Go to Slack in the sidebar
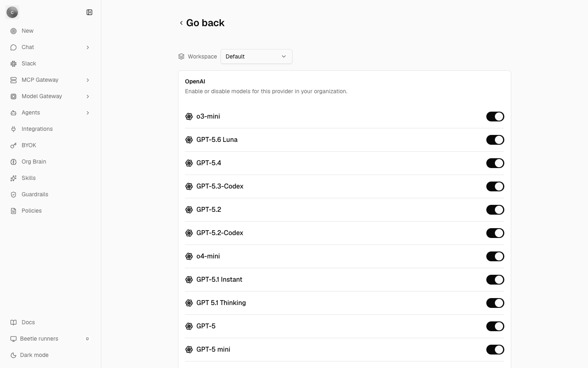The height and width of the screenshot is (368, 588). tap(50, 64)
